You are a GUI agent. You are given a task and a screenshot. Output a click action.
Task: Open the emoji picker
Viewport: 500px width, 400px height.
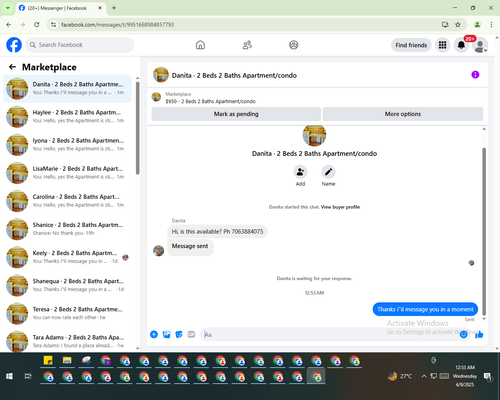(x=464, y=334)
